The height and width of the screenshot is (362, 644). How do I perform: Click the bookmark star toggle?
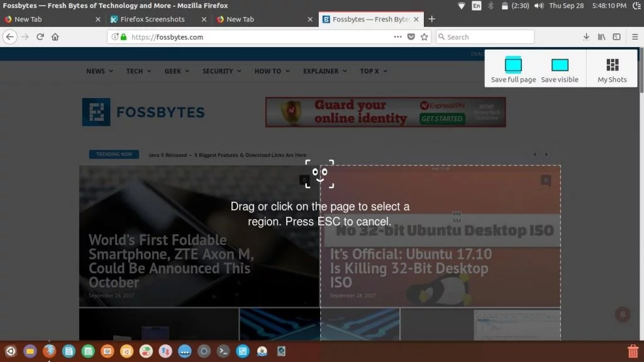[x=424, y=36]
